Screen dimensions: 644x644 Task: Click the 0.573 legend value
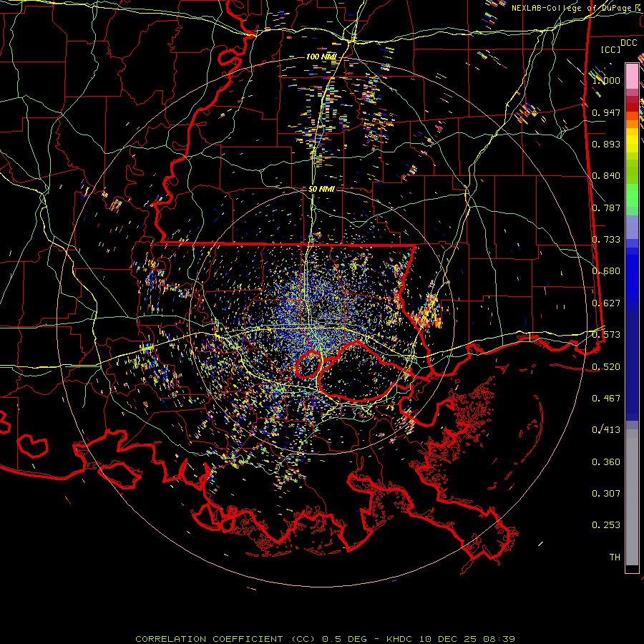click(606, 335)
